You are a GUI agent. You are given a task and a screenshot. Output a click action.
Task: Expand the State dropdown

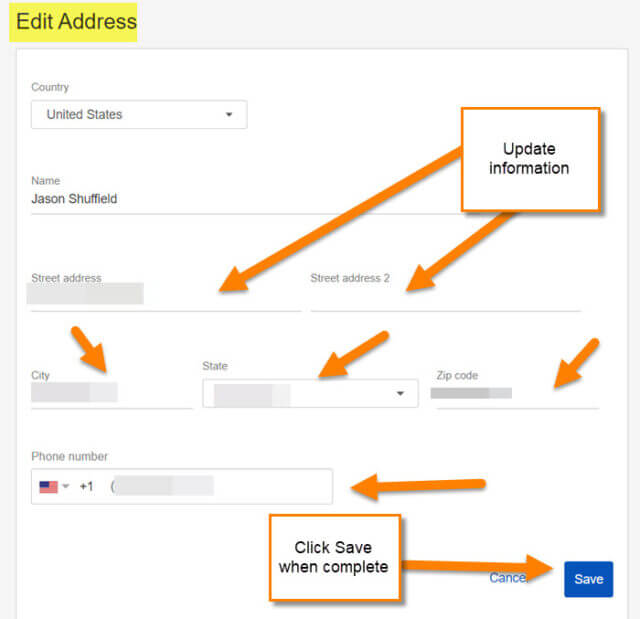click(310, 393)
